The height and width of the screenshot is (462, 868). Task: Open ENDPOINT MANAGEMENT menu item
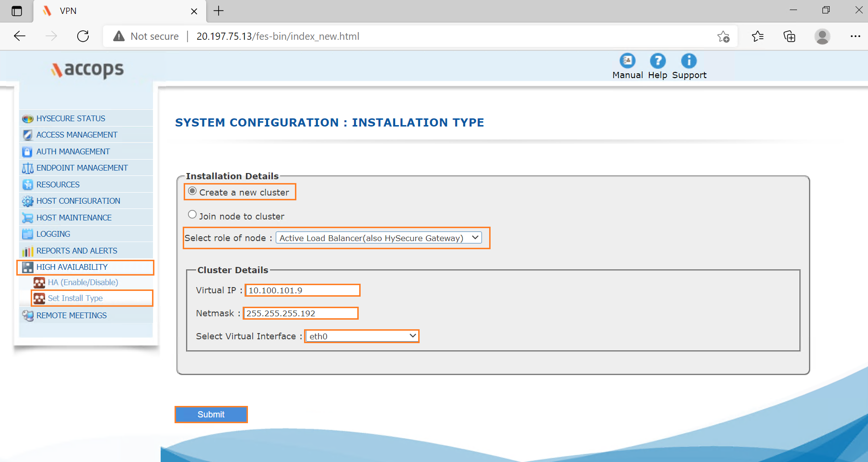[82, 168]
